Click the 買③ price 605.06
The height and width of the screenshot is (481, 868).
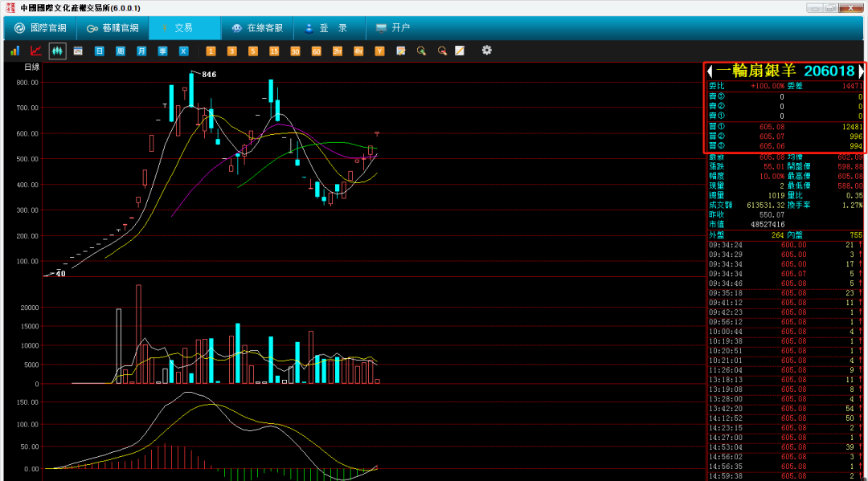tap(772, 146)
